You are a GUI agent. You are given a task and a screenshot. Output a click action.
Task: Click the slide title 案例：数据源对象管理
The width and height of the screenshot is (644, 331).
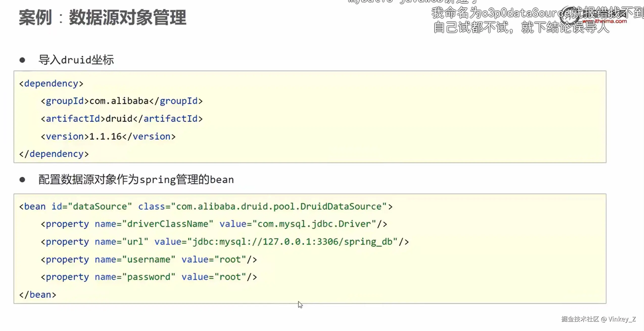click(x=102, y=18)
